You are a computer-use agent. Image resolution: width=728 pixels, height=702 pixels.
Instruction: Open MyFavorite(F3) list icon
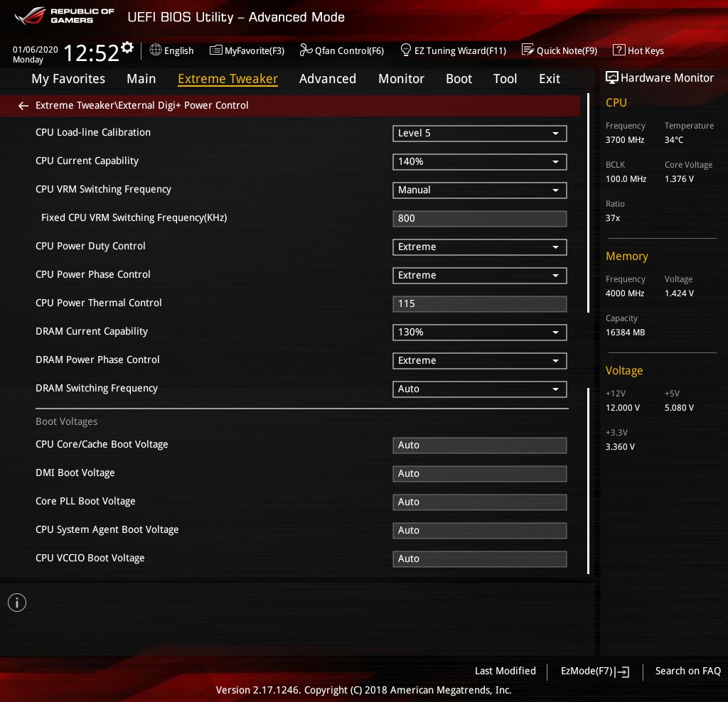[216, 50]
